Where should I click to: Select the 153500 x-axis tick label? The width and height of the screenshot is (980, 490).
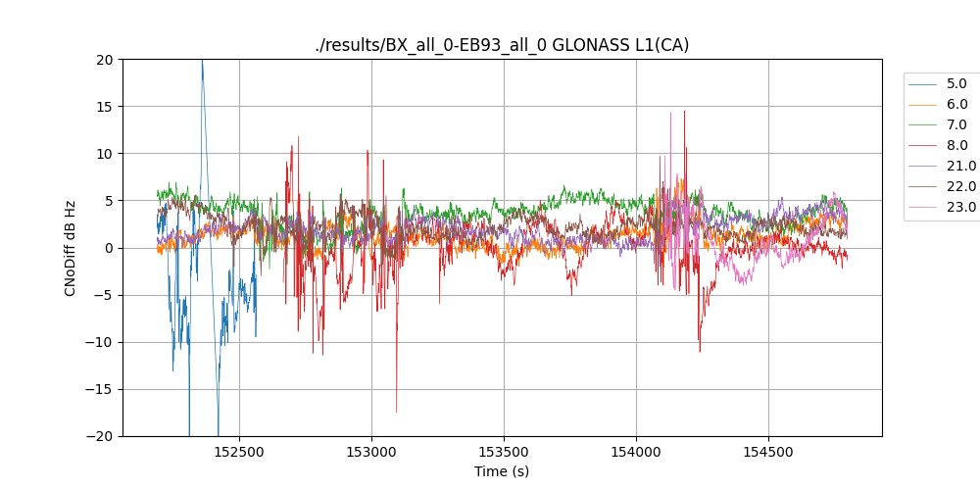click(504, 453)
